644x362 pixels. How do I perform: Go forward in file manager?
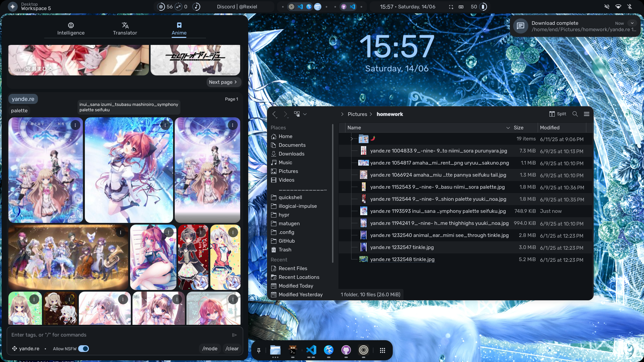(x=285, y=114)
